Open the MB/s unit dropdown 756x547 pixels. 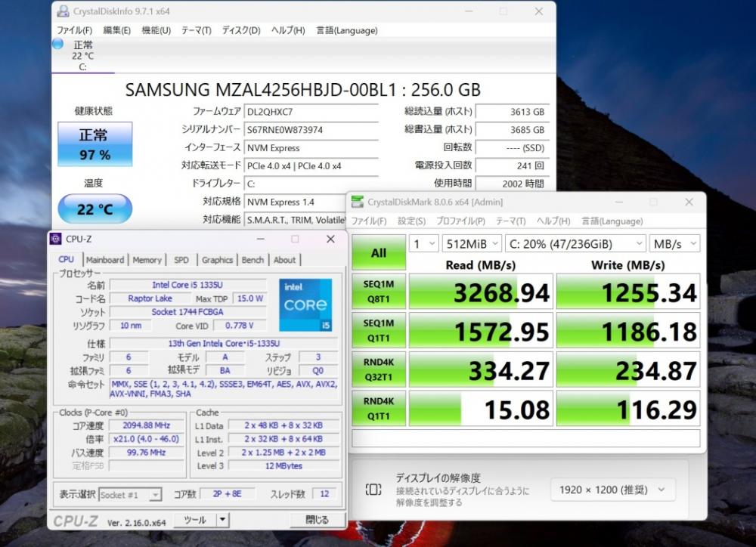(x=674, y=244)
